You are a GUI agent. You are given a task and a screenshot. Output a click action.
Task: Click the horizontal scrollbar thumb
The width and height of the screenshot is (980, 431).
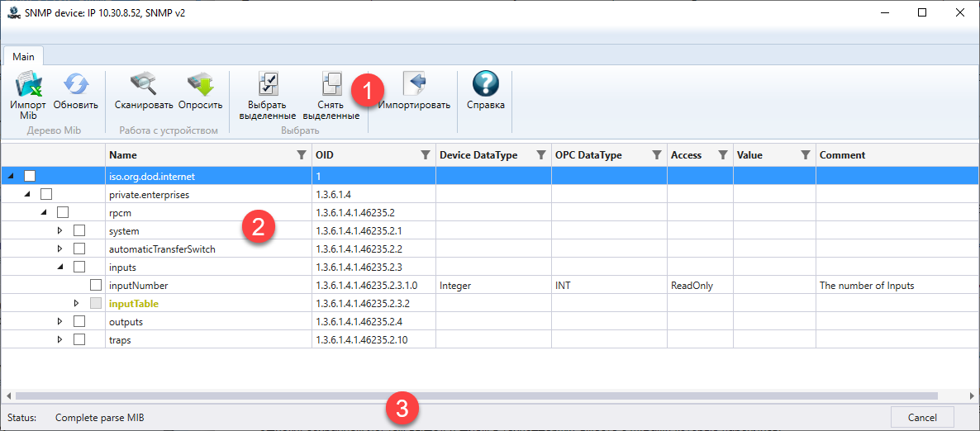click(477, 395)
